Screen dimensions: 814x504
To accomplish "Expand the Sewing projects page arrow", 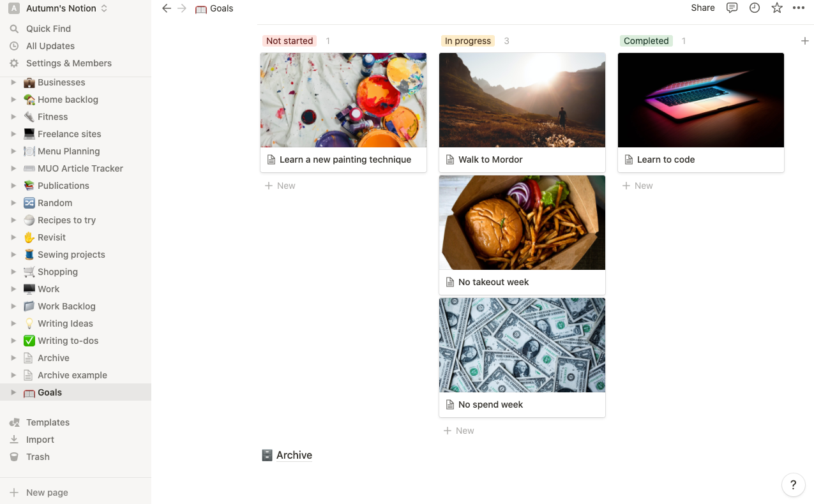I will point(13,255).
